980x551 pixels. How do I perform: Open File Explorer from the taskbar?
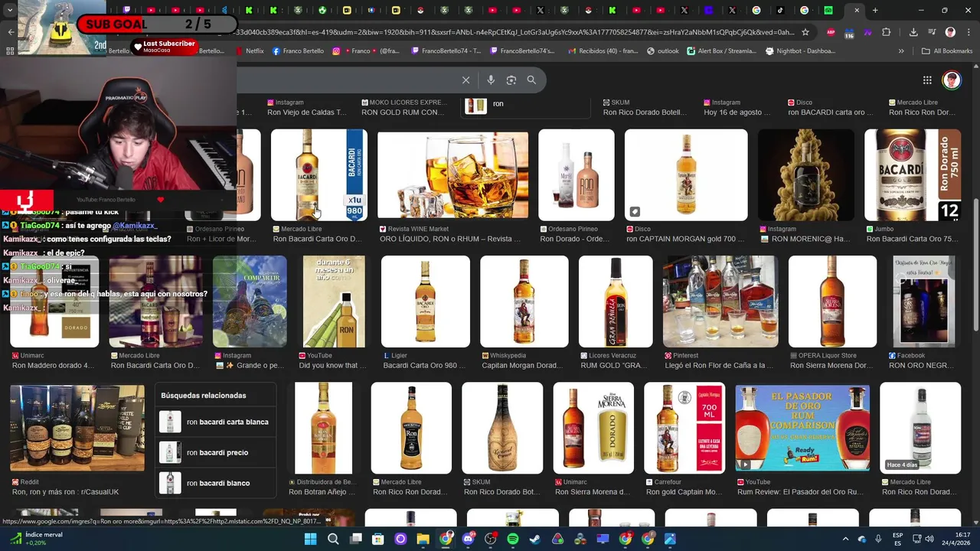click(x=423, y=539)
